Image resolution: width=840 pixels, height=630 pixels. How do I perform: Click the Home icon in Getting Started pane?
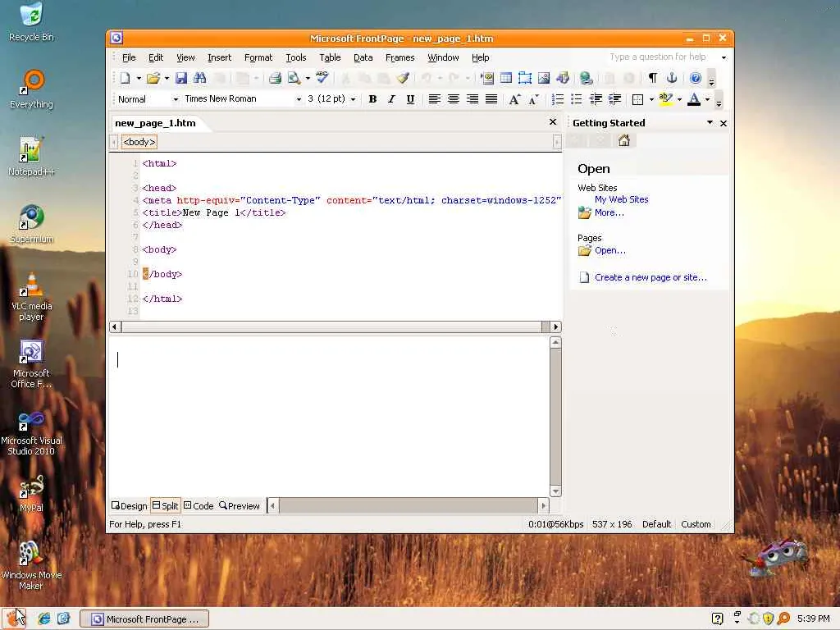pos(623,141)
